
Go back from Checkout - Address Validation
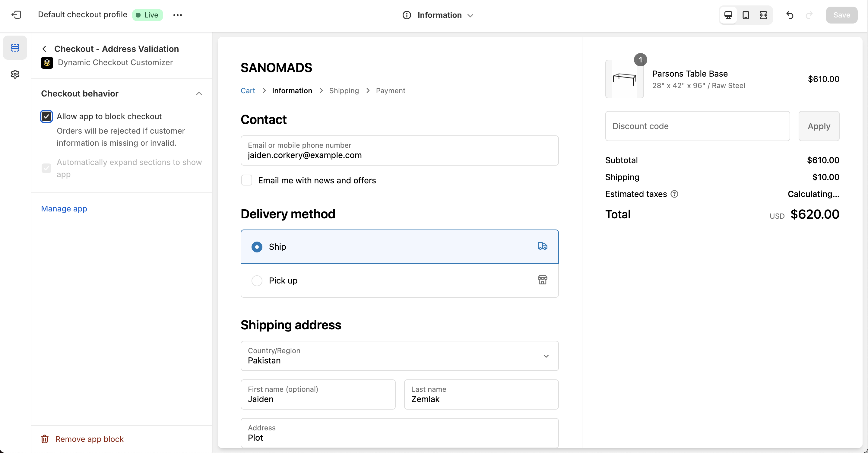(44, 49)
